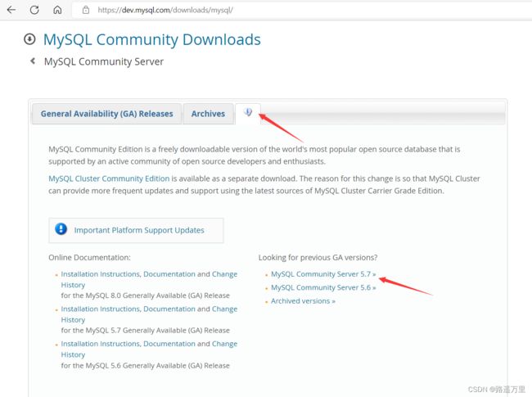This screenshot has width=532, height=397.
Task: Open Documentation link for MySQL 8.0
Action: [169, 274]
